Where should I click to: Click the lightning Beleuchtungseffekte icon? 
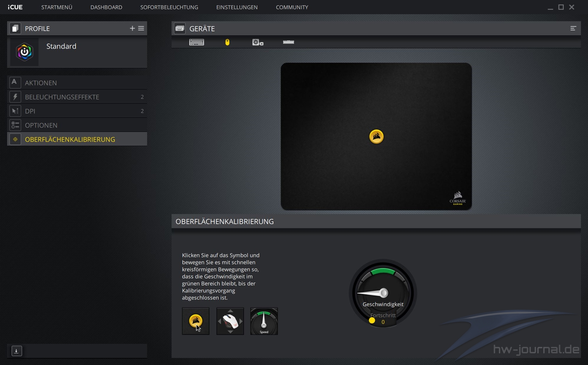pos(15,97)
